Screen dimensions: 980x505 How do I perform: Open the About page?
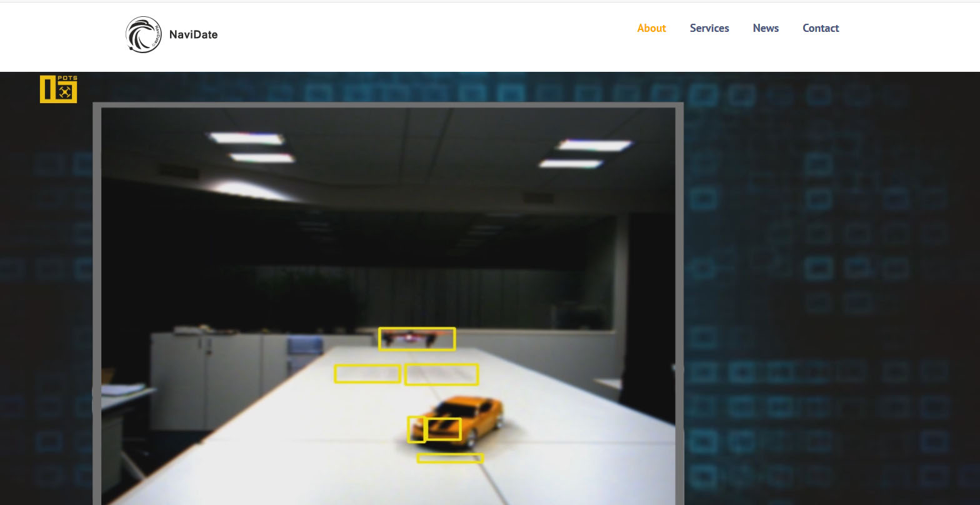[x=651, y=28]
